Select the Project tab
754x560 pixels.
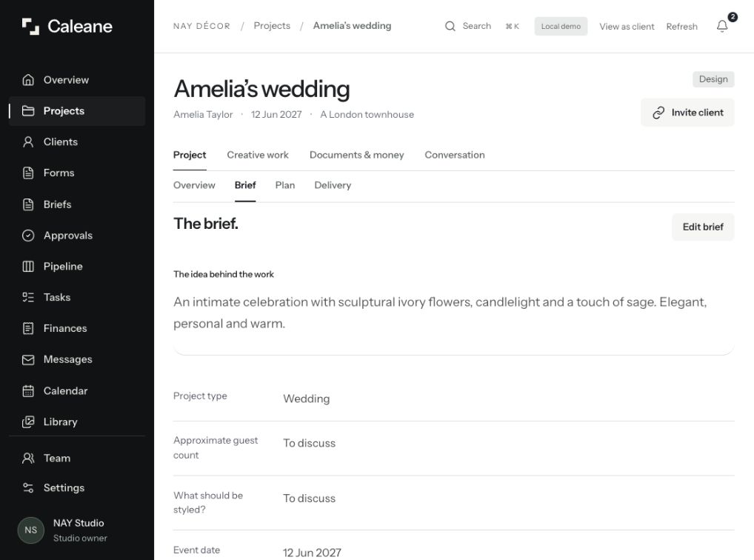pos(190,155)
